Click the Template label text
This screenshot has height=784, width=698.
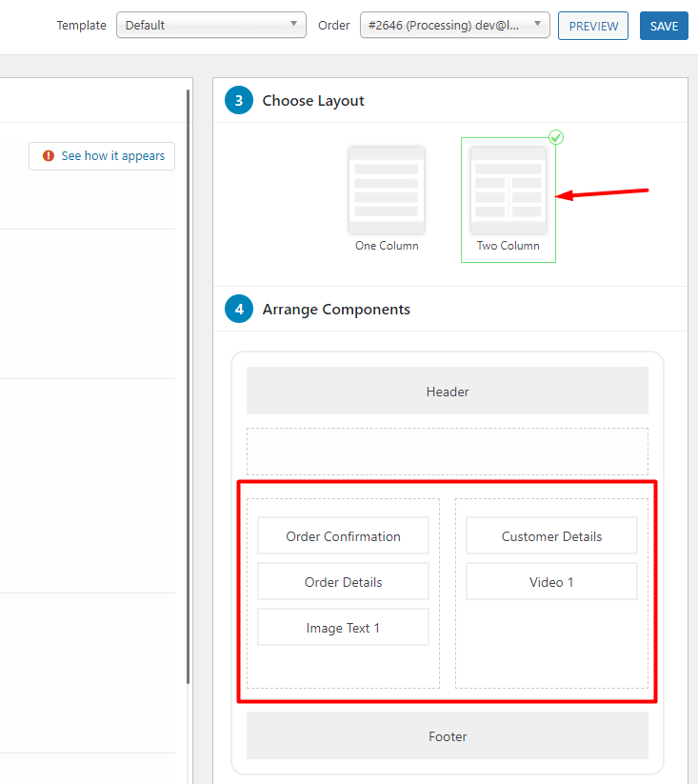pos(82,25)
